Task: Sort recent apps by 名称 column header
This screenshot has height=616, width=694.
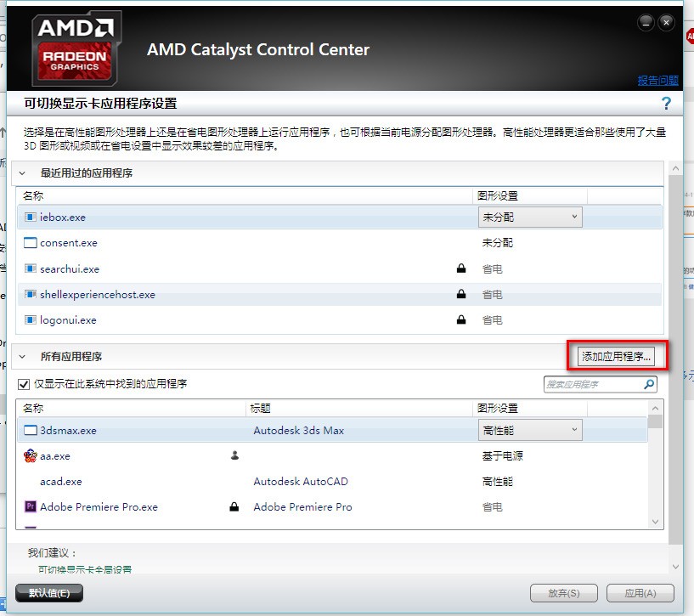Action: (x=33, y=195)
